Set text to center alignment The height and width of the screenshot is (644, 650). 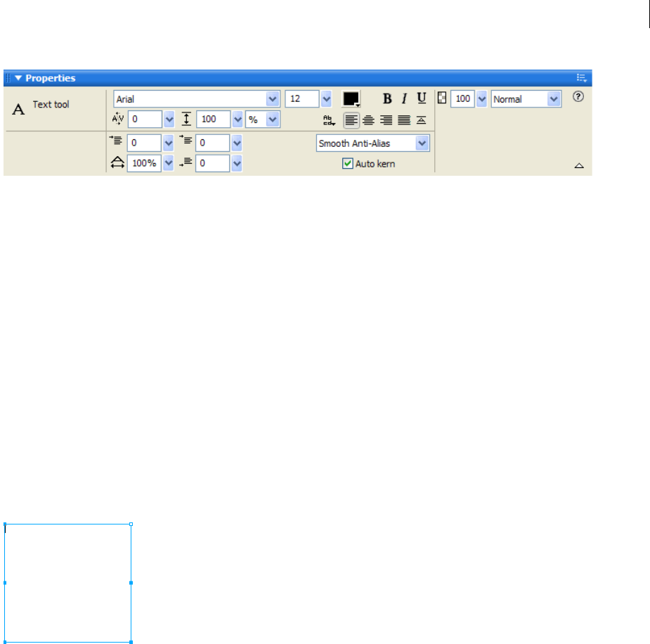tap(368, 120)
